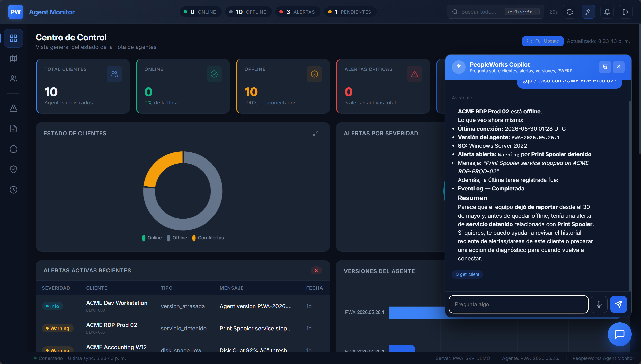Click Agente: PWA-2026.05.26.1 in footer
The width and height of the screenshot is (641, 364).
[x=531, y=358]
